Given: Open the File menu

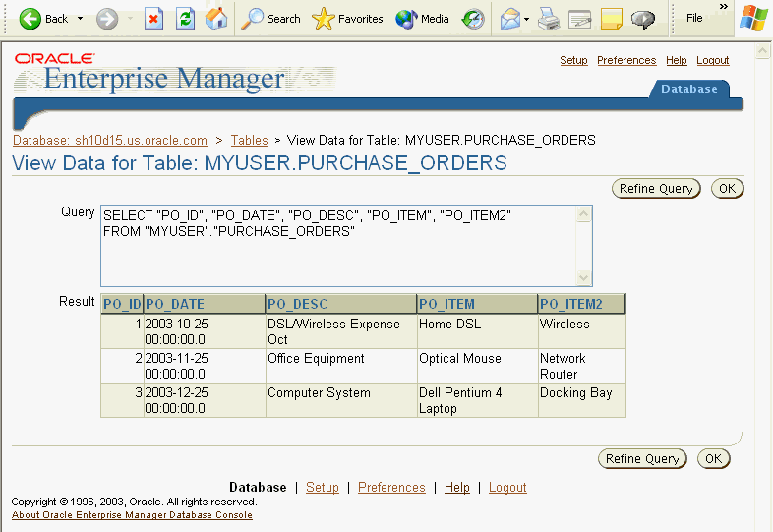Looking at the screenshot, I should 694,19.
